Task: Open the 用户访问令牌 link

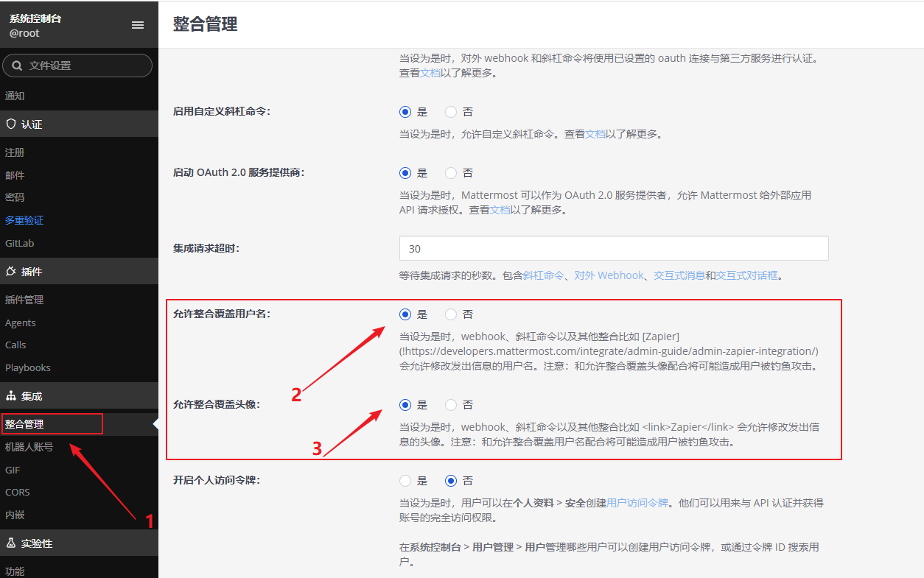Action: [x=637, y=503]
